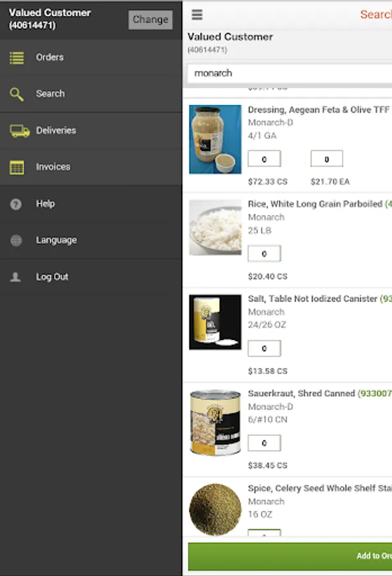Click the $21.70 EA price
Viewport: 392px width, 576px height.
(x=330, y=182)
